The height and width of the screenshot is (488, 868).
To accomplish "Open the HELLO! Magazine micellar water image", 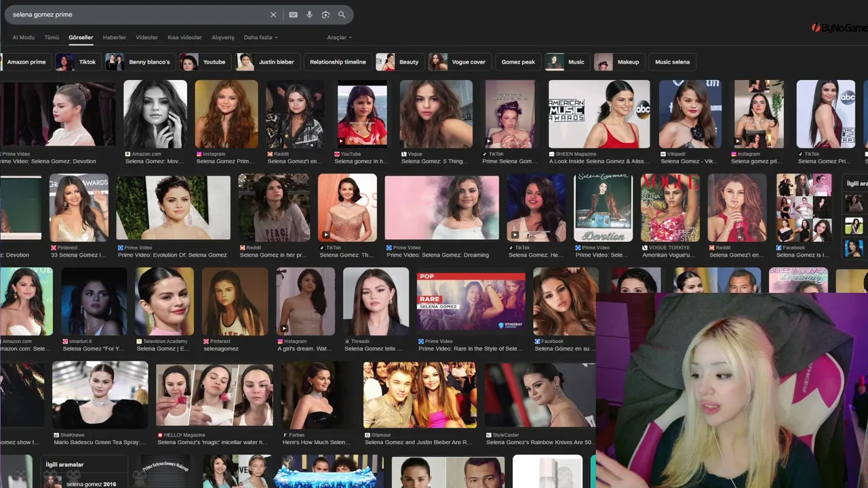I will 214,394.
